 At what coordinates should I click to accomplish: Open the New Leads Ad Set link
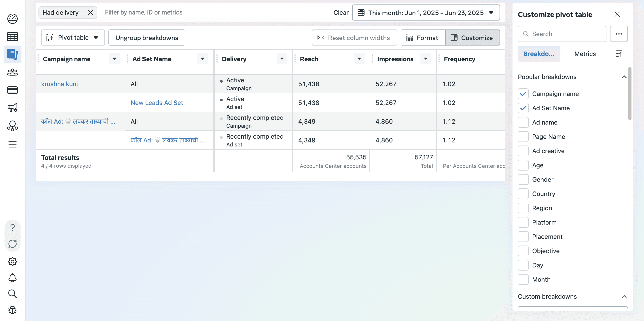[x=157, y=102]
